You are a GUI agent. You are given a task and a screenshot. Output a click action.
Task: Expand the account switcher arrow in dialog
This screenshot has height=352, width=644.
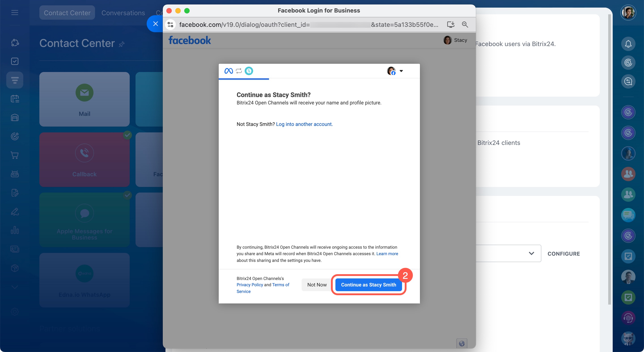tap(401, 71)
